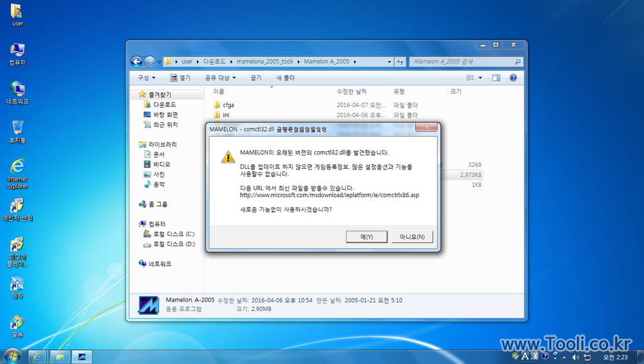Viewport: 644px width, 364px height.
Task: Open the network tray icon
Action: tap(587, 357)
